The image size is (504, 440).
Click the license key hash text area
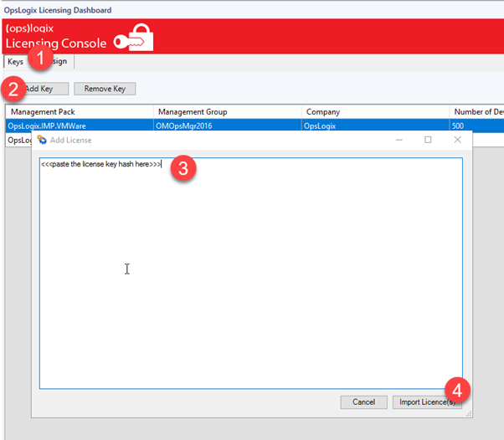click(251, 274)
